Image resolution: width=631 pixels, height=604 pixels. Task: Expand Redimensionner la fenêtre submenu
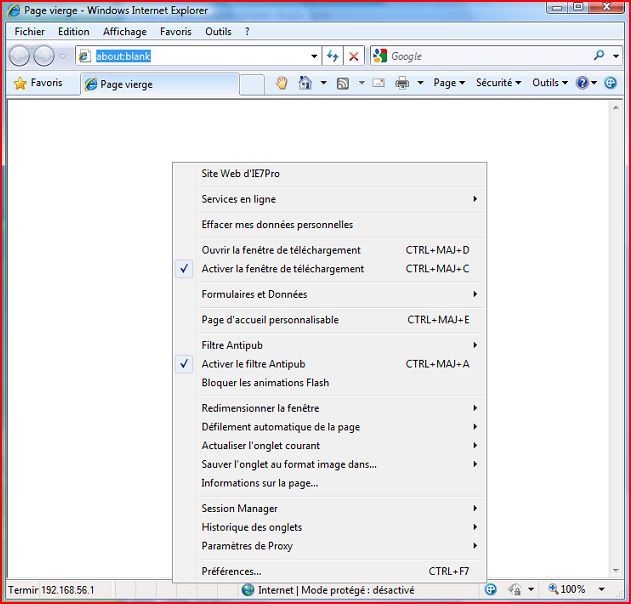click(330, 408)
